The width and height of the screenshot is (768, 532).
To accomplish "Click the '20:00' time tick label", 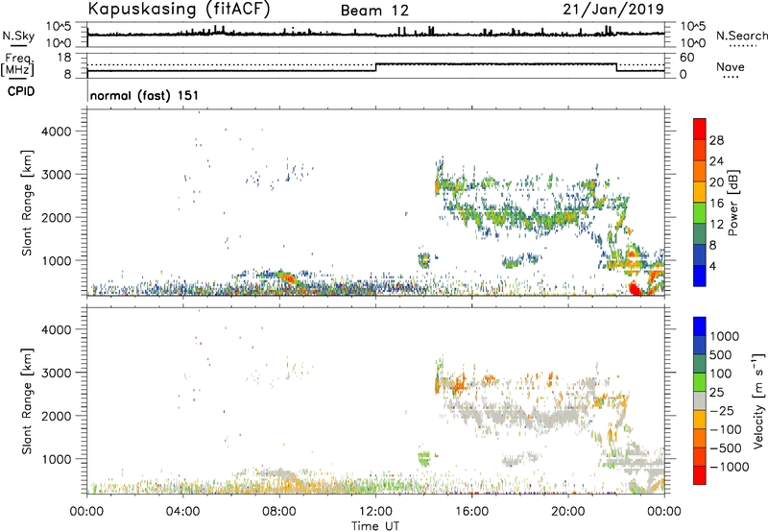I will (x=567, y=512).
